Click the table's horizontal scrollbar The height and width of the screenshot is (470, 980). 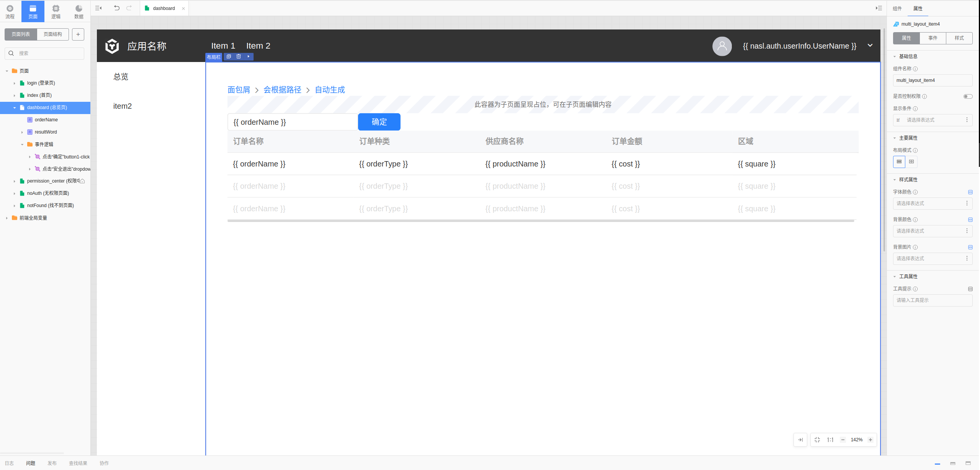(x=541, y=221)
